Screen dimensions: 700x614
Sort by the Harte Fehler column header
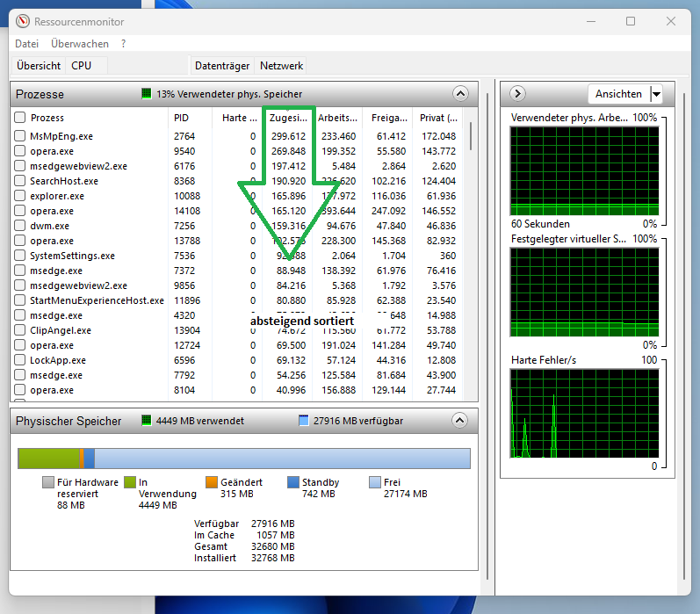(x=237, y=118)
